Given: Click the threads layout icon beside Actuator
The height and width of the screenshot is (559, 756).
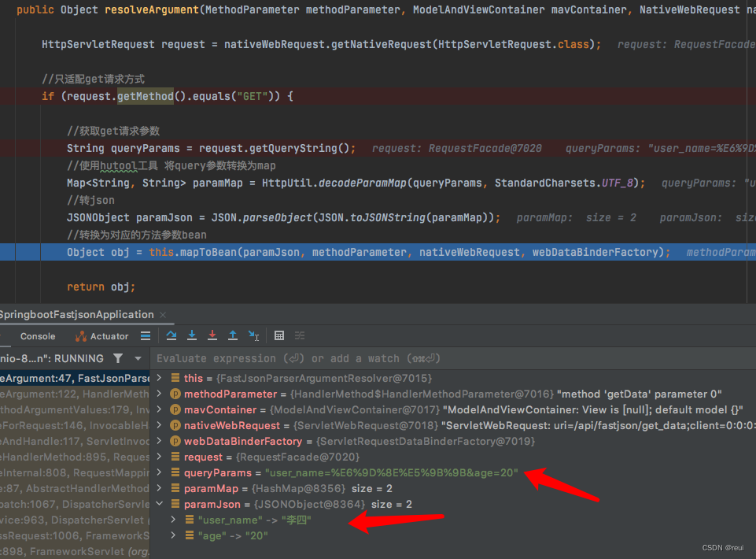Looking at the screenshot, I should point(146,335).
